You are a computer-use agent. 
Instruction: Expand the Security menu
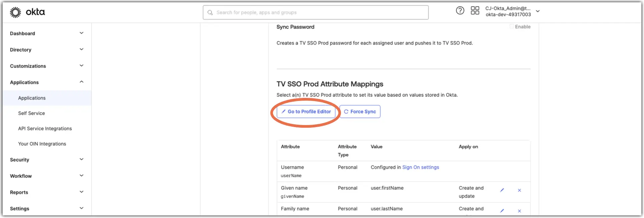46,160
